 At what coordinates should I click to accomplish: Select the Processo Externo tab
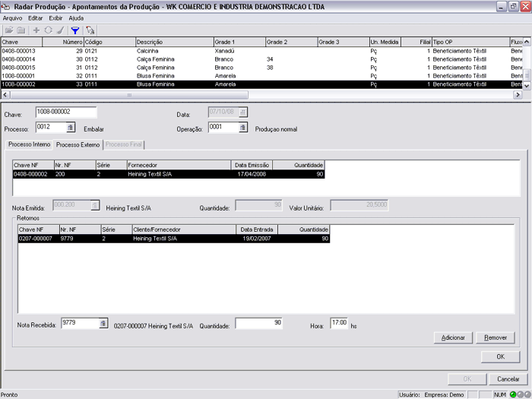[x=78, y=144]
